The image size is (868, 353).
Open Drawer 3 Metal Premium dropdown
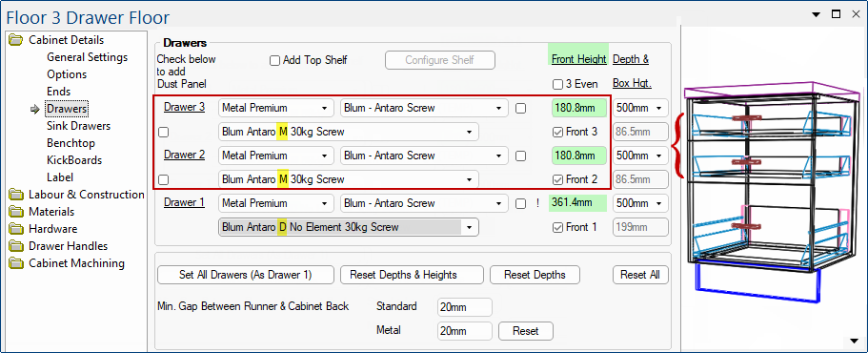click(x=276, y=108)
